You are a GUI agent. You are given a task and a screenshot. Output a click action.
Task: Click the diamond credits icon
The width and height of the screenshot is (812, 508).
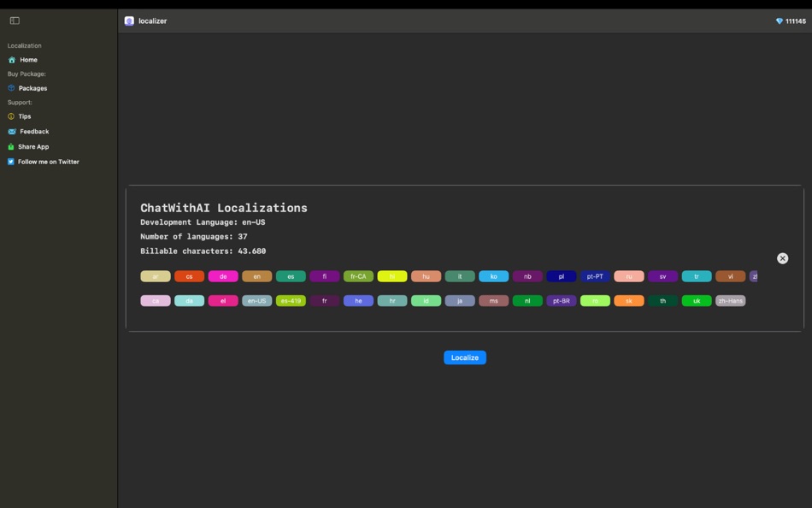(779, 21)
